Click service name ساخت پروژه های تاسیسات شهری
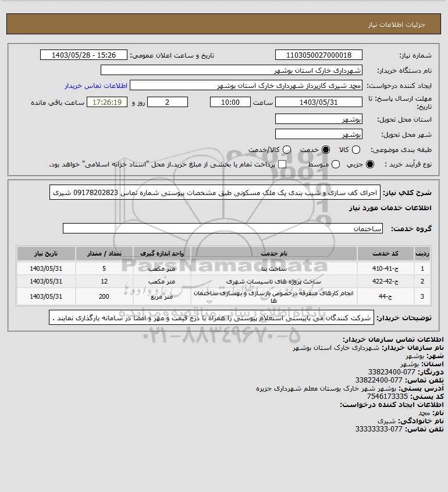Image resolution: width=448 pixels, height=492 pixels. [273, 281]
